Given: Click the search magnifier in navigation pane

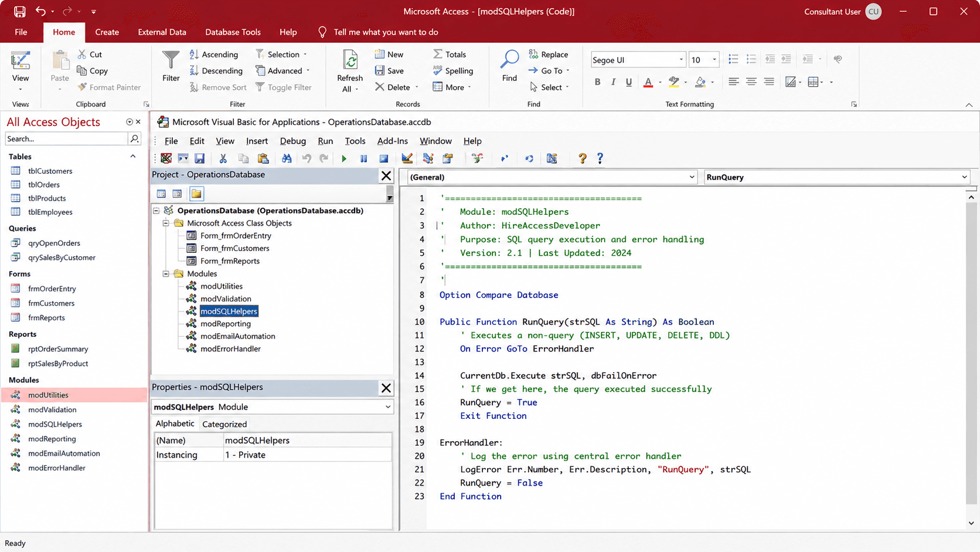Looking at the screenshot, I should (134, 139).
